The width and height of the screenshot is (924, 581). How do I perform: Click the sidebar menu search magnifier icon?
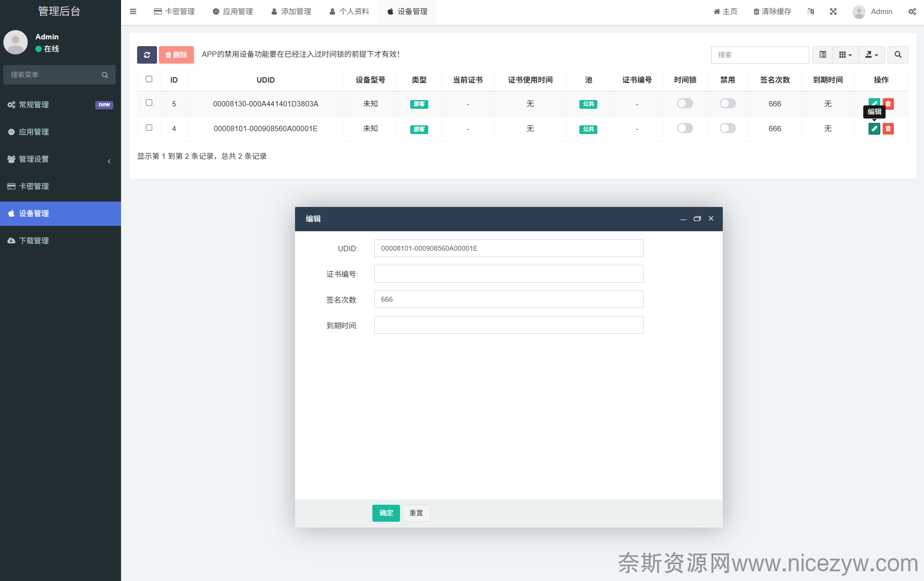pos(105,75)
